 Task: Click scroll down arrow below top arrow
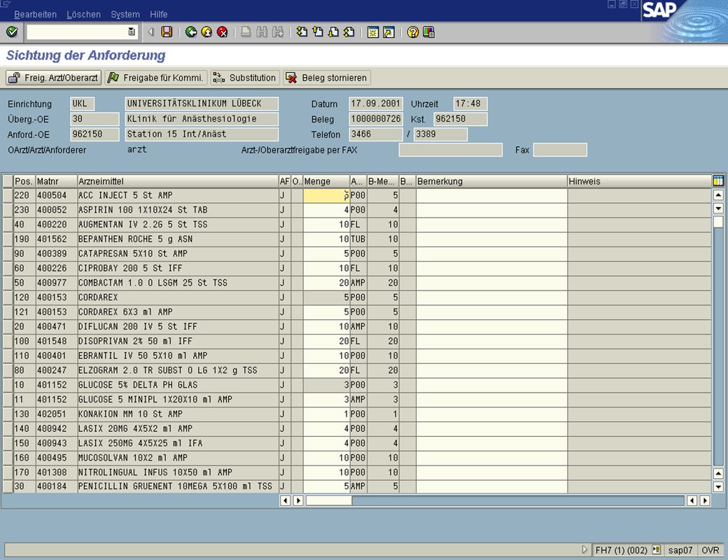coord(717,209)
